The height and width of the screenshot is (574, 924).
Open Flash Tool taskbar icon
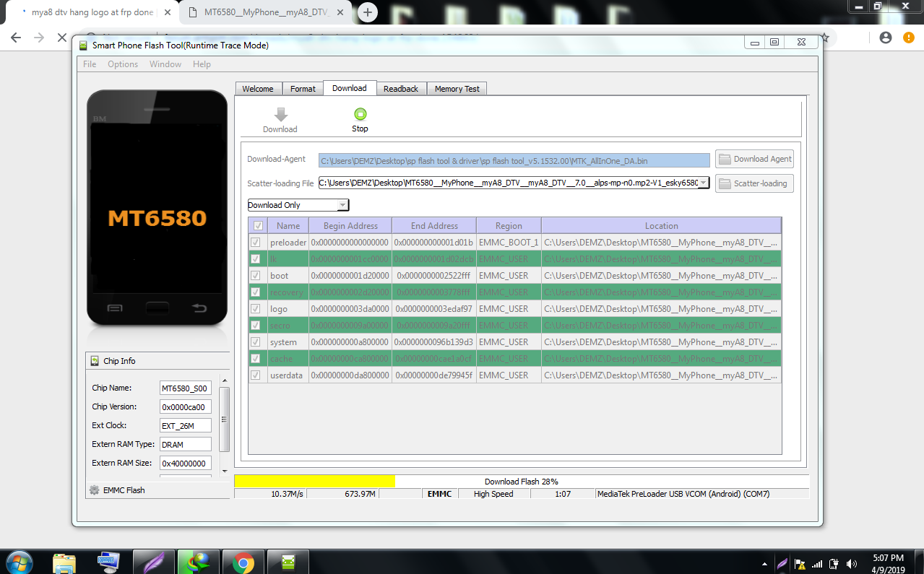pos(288,562)
